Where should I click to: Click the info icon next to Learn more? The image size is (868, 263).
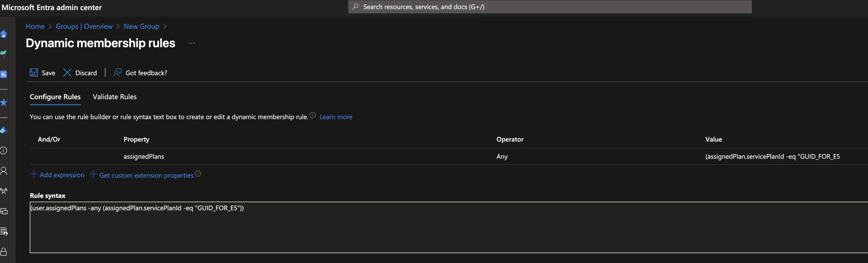point(313,115)
